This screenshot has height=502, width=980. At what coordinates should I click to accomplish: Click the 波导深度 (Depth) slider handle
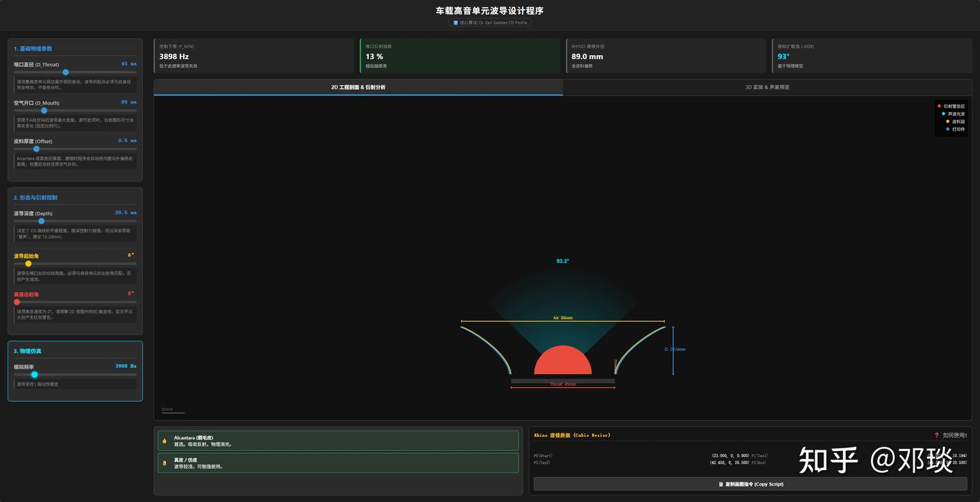42,221
